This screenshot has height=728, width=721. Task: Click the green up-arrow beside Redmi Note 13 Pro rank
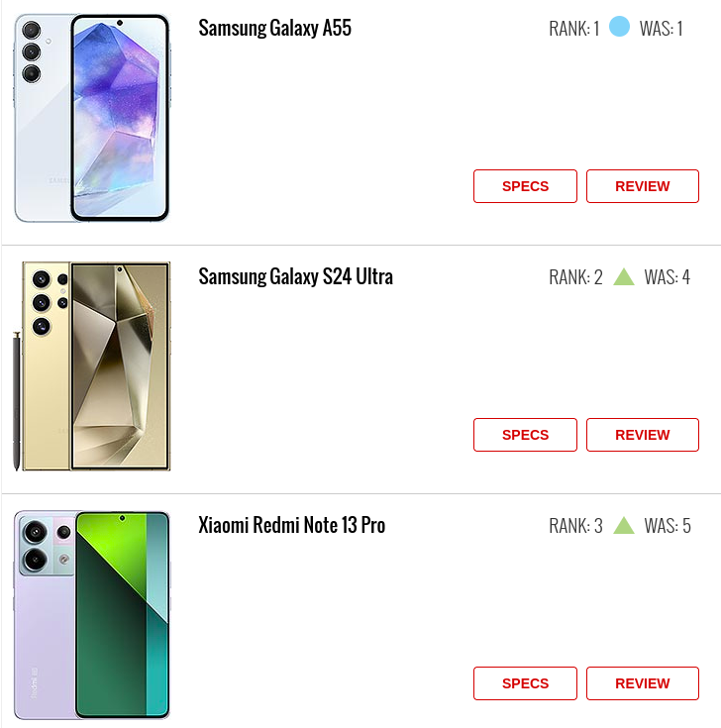point(624,526)
